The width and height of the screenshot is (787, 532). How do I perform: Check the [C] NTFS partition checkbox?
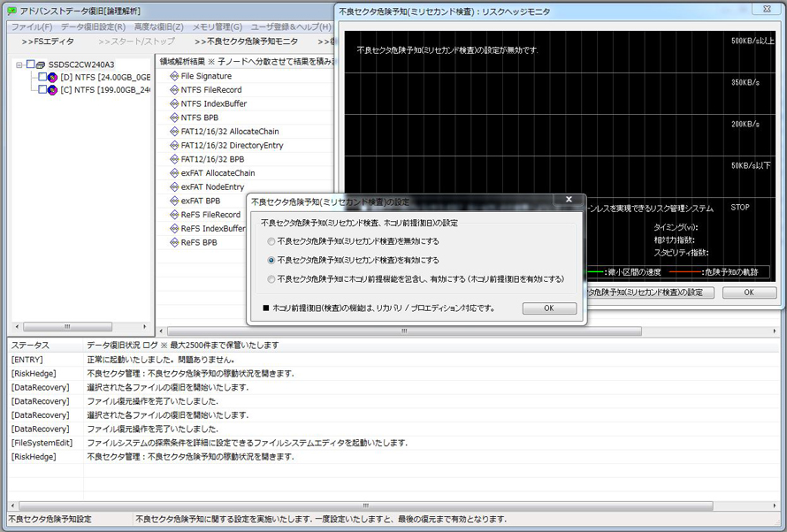[42, 90]
